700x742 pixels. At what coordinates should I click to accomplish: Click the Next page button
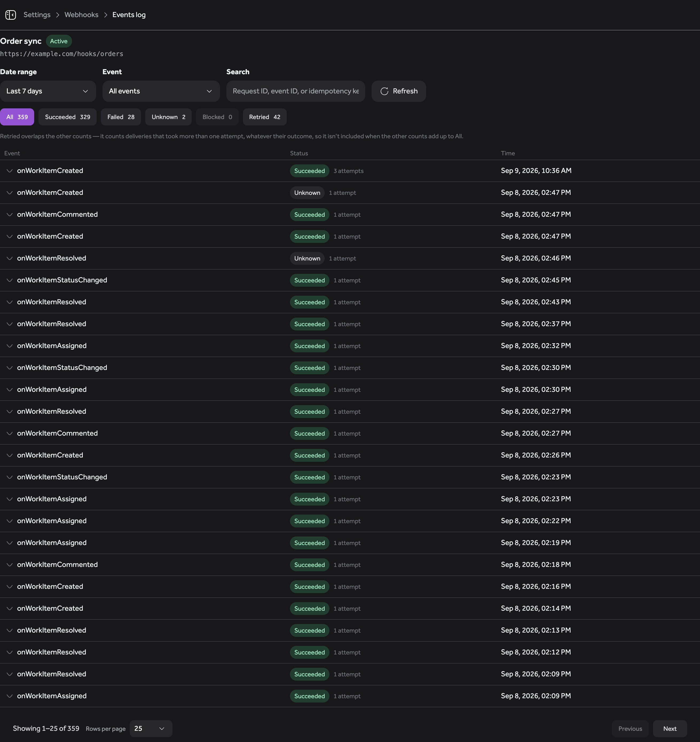pos(670,729)
